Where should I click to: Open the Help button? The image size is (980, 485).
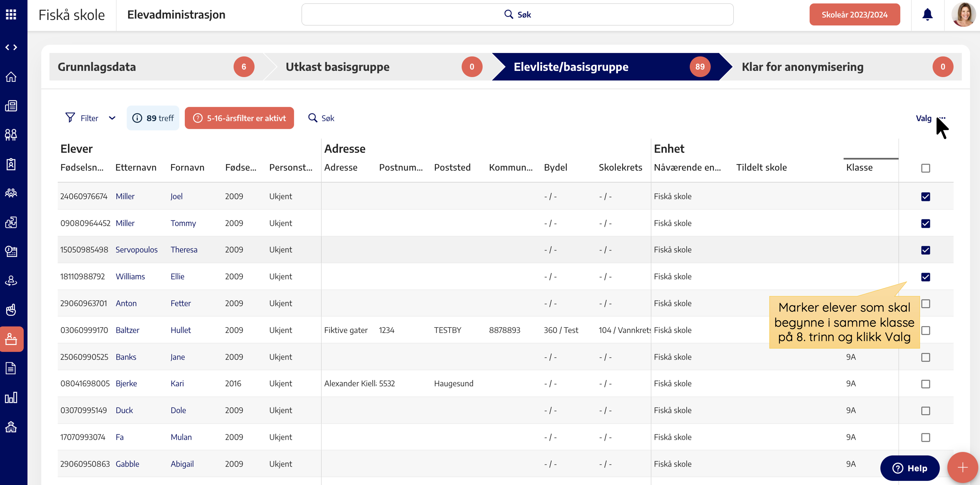click(x=910, y=468)
